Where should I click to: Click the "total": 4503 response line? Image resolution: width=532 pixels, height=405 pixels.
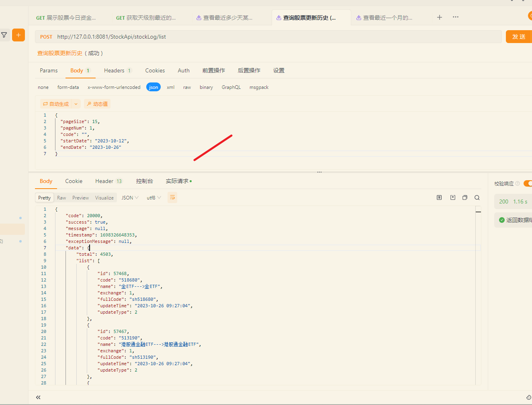[x=95, y=254]
